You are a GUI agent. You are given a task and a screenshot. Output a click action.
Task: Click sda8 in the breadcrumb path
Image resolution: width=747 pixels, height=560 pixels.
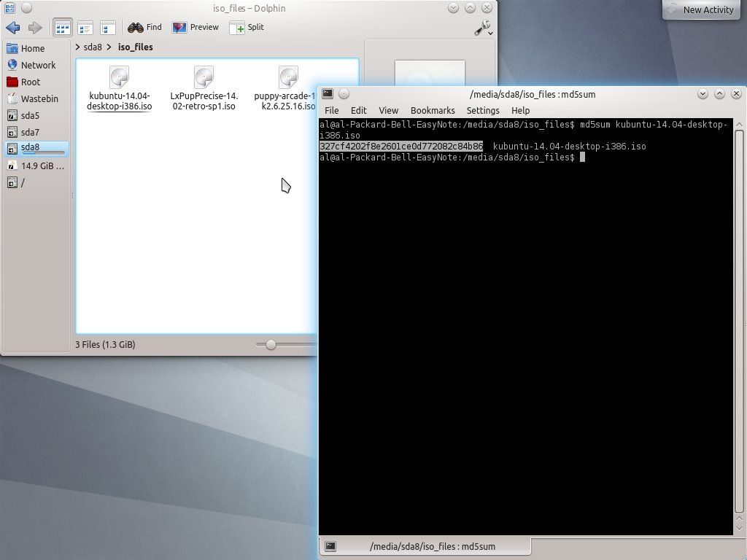point(93,47)
